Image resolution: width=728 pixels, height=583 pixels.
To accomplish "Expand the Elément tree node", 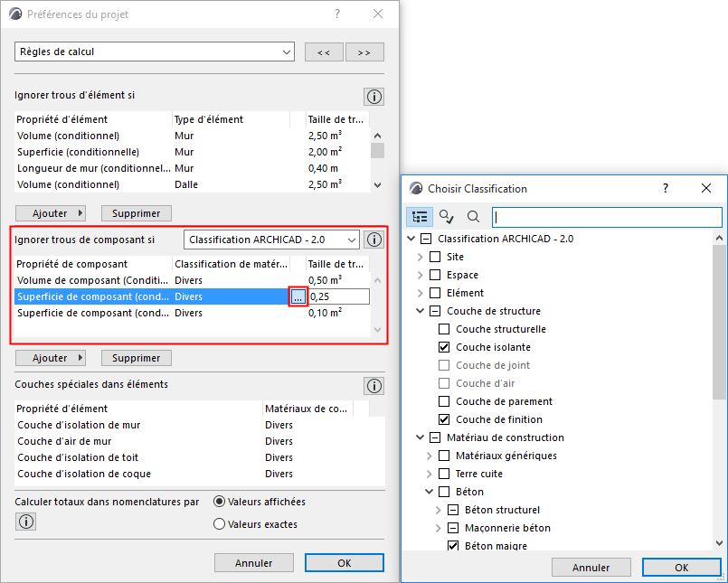I will pyautogui.click(x=421, y=293).
